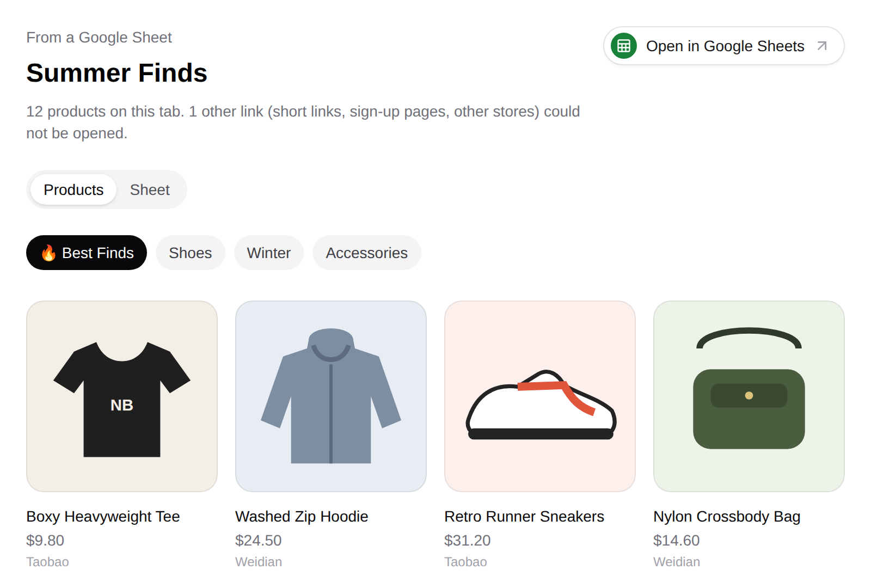871x588 pixels.
Task: Open the green Nylon Crossbody Bag image
Action: 749,396
